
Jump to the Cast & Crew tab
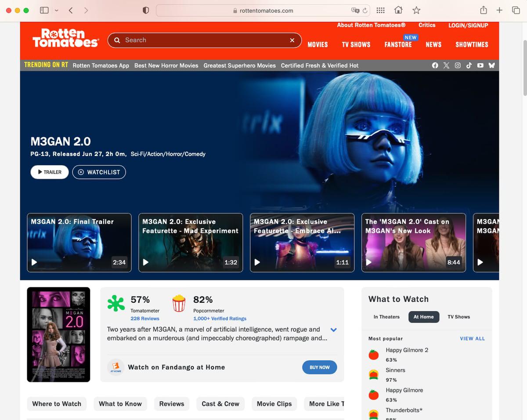pos(220,404)
